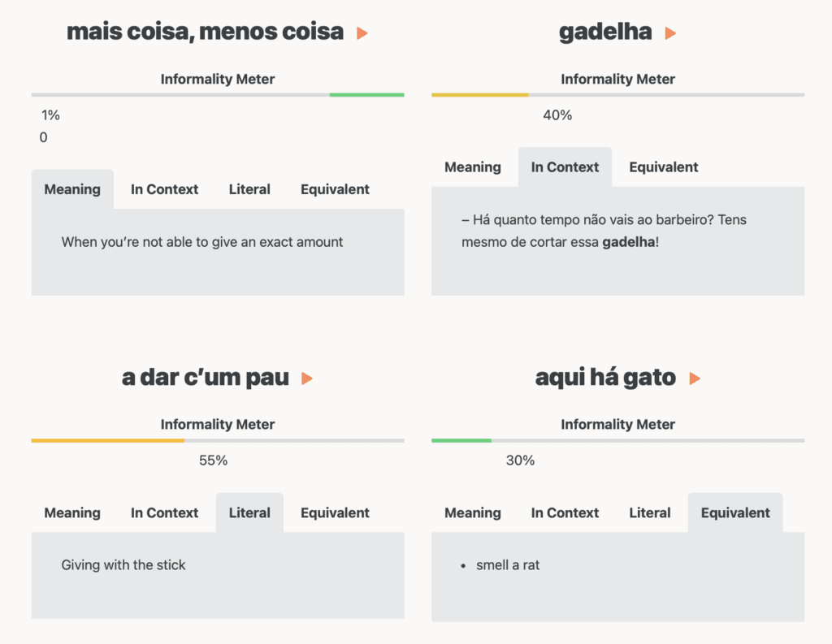Screen dimensions: 832x644
Task: Click the "gadelha" Informality Meter bar
Action: (617, 95)
